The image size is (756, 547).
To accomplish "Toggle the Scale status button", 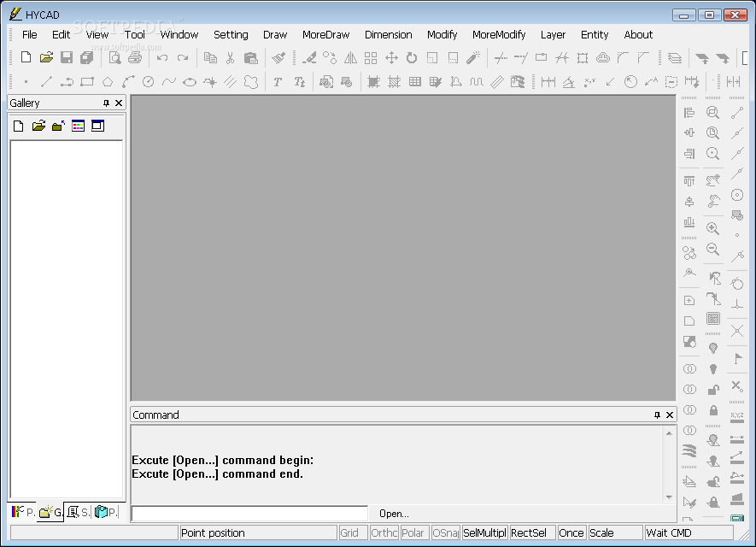I will 616,532.
